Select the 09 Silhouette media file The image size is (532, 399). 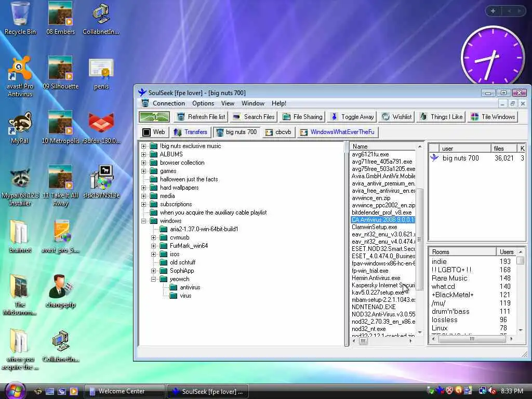60,73
